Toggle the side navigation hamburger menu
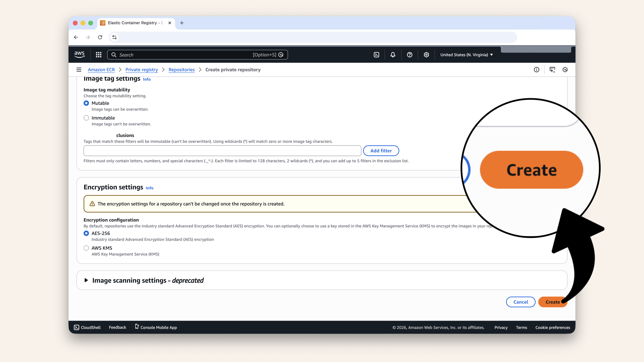The image size is (644, 362). coord(79,70)
